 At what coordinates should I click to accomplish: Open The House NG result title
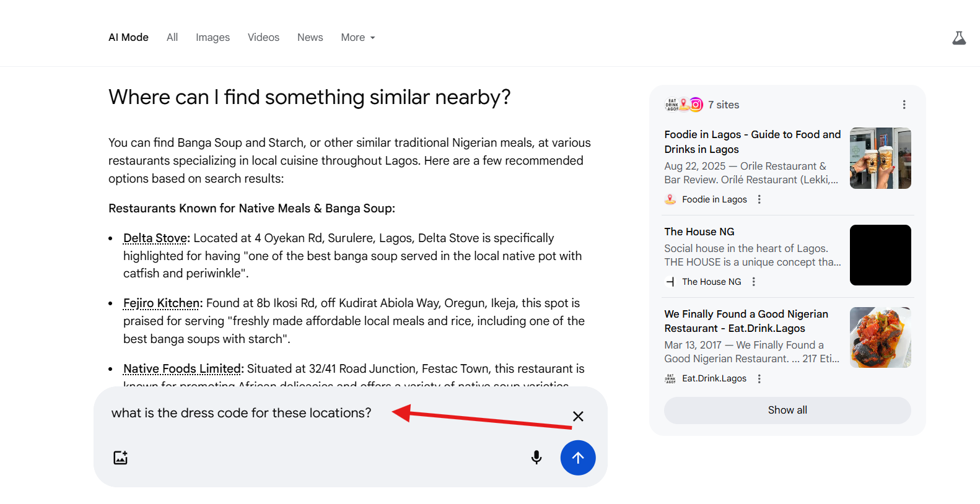[699, 232]
